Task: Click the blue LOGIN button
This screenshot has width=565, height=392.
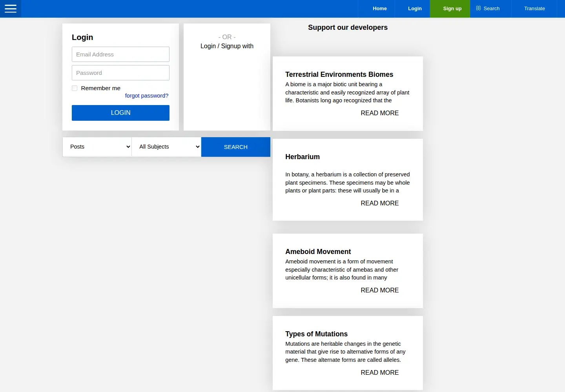Action: (x=120, y=113)
